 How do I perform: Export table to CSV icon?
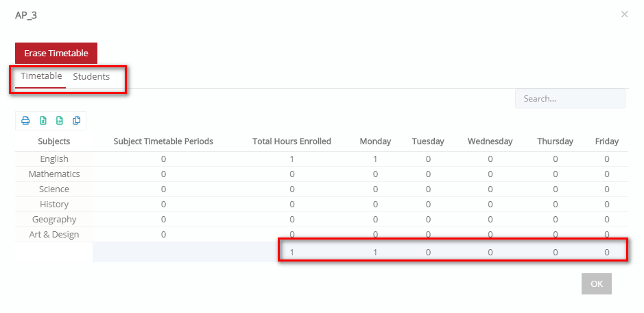(x=60, y=121)
